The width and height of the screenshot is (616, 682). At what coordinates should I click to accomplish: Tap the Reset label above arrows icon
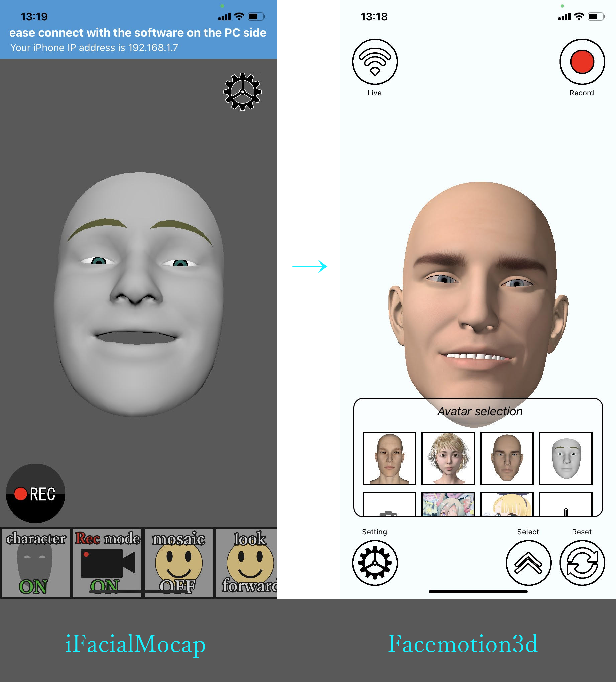point(582,532)
